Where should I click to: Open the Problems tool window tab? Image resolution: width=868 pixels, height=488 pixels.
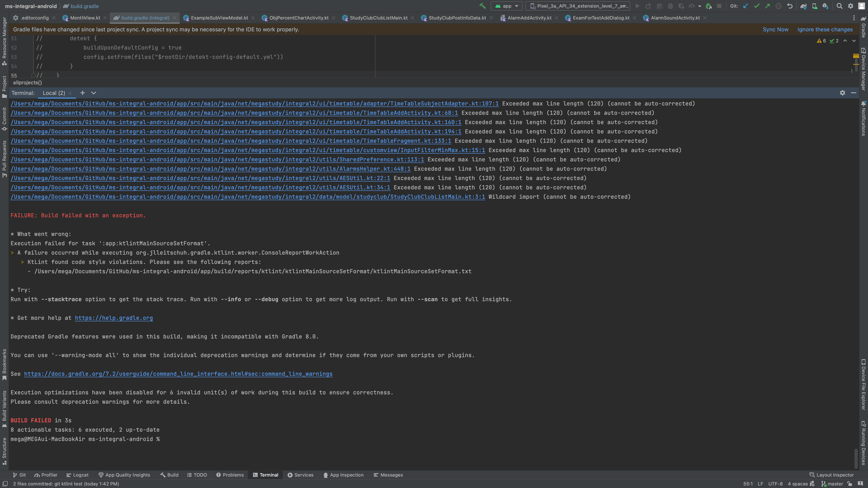click(230, 475)
